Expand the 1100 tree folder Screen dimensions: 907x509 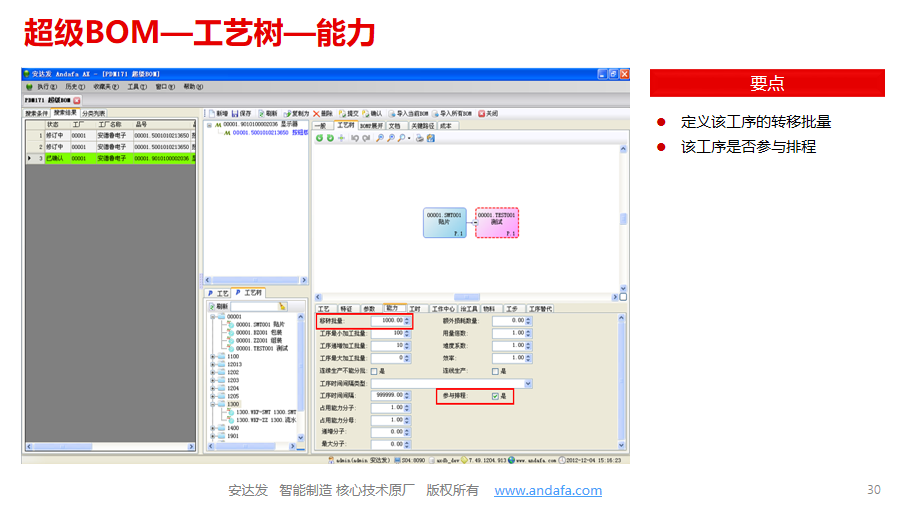[212, 356]
